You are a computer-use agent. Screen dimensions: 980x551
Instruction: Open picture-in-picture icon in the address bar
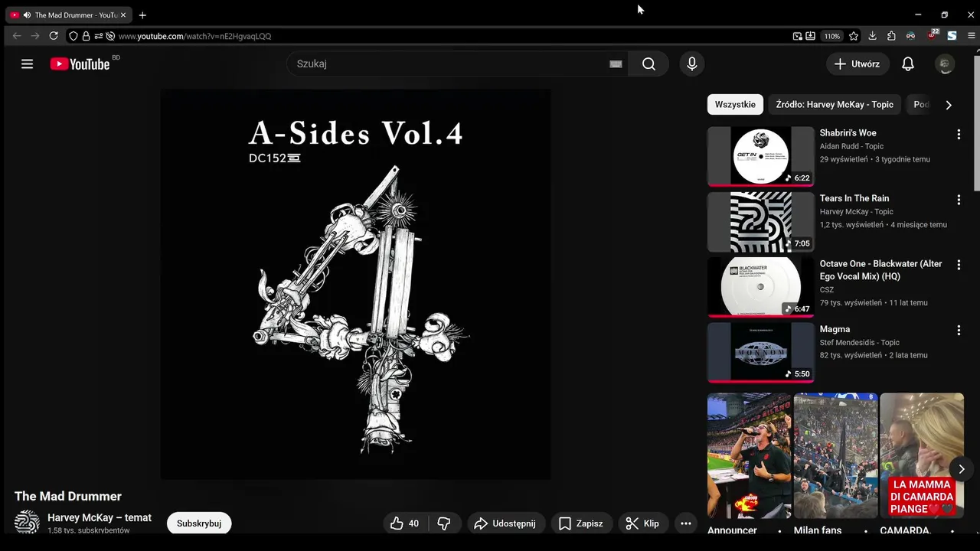pos(797,36)
